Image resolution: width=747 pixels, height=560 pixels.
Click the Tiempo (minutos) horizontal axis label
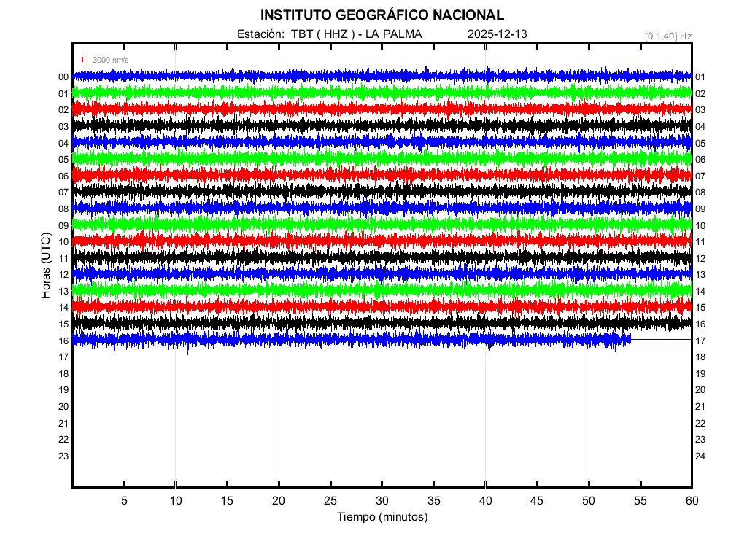[x=382, y=517]
